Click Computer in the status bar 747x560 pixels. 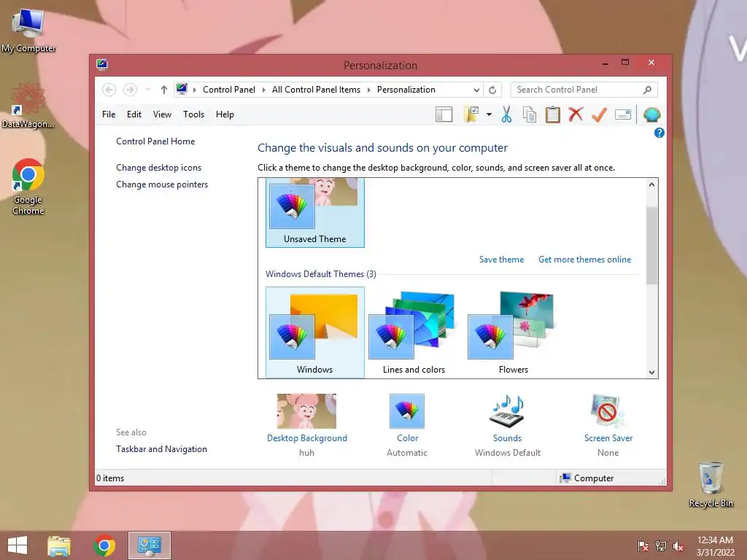pyautogui.click(x=587, y=478)
